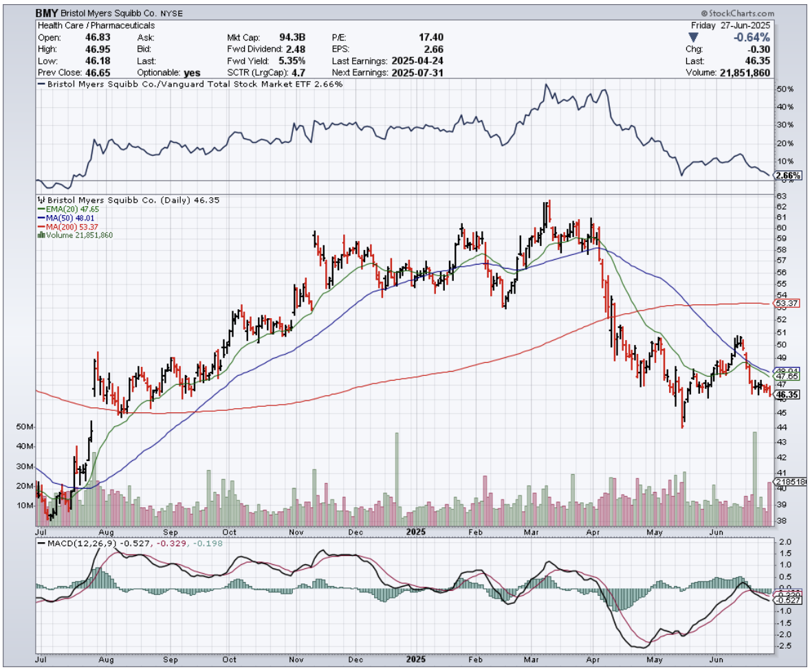The image size is (810, 672).
Task: Click the SCTR (LrgCap) 4.7 value
Action: click(x=298, y=73)
